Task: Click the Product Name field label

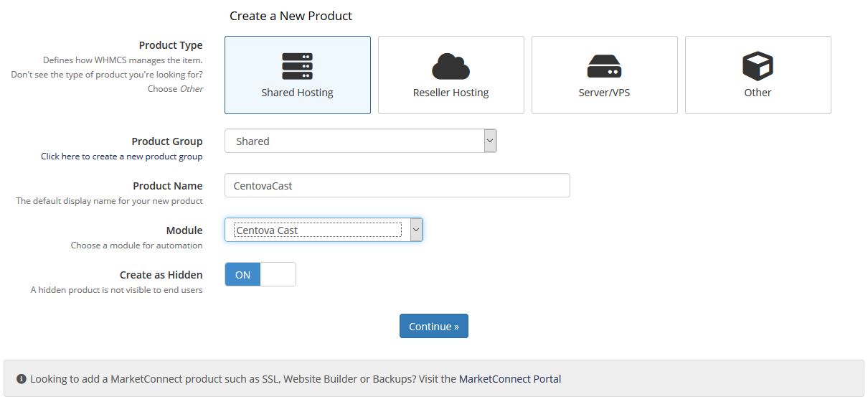Action: tap(168, 186)
